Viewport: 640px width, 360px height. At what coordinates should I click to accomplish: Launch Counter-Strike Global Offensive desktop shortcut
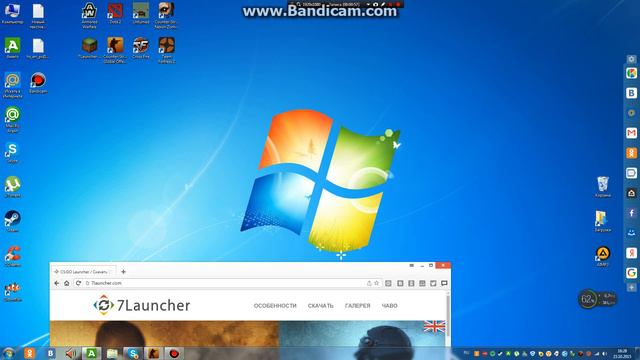click(115, 50)
